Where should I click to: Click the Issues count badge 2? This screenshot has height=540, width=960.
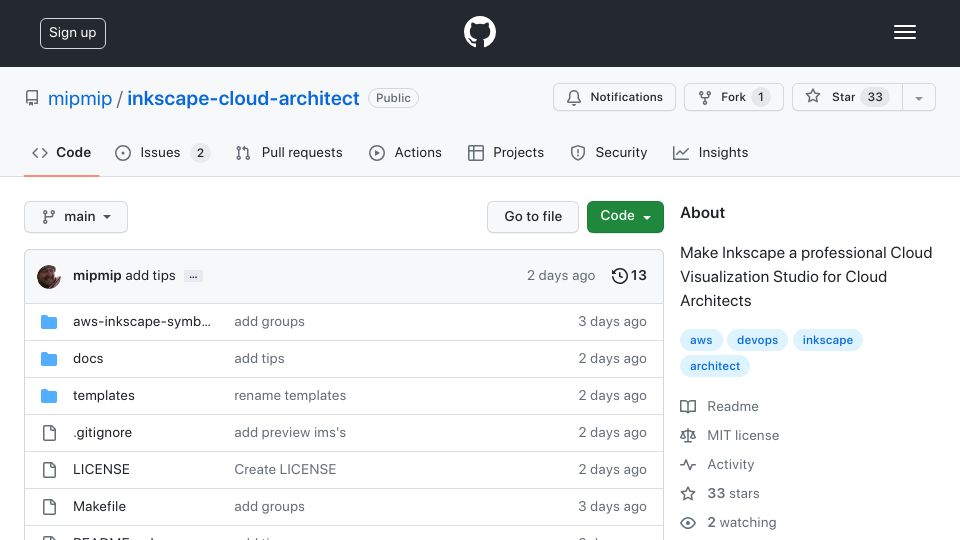[200, 153]
